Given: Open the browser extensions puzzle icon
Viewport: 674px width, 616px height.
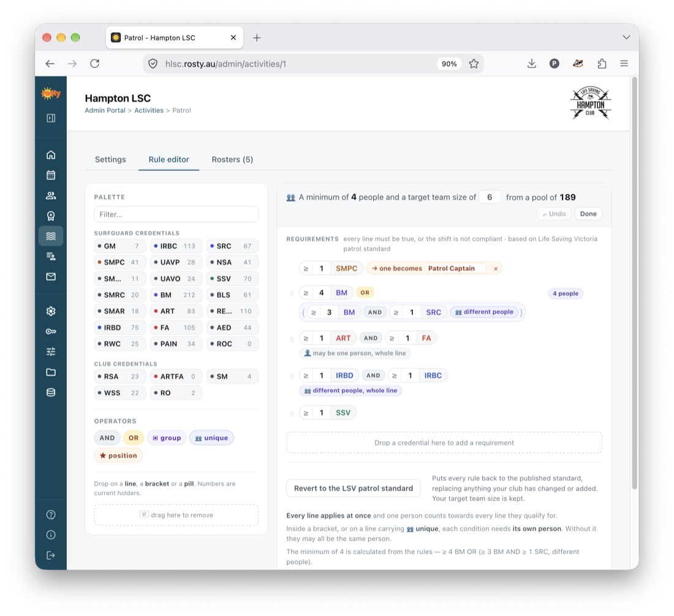Looking at the screenshot, I should 602,64.
